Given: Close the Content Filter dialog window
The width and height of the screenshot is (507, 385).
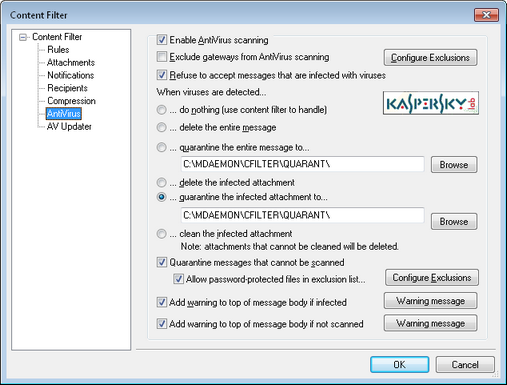Looking at the screenshot, I should point(486,15).
